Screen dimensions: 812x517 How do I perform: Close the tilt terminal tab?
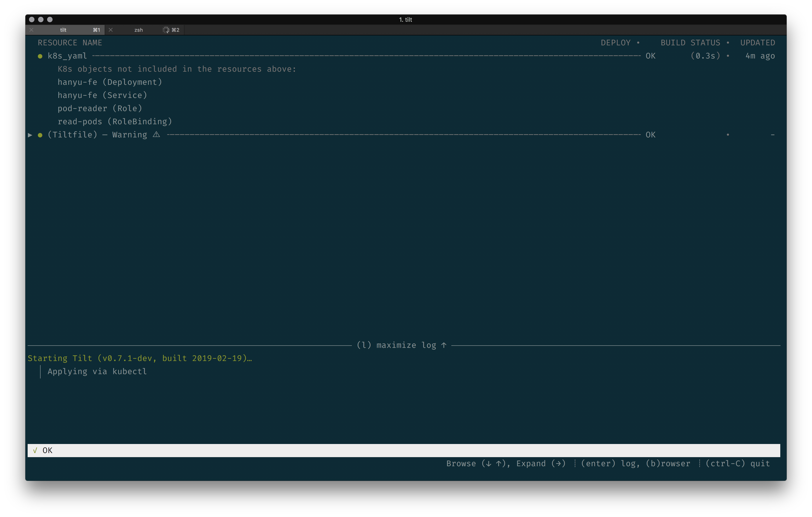pos(31,30)
